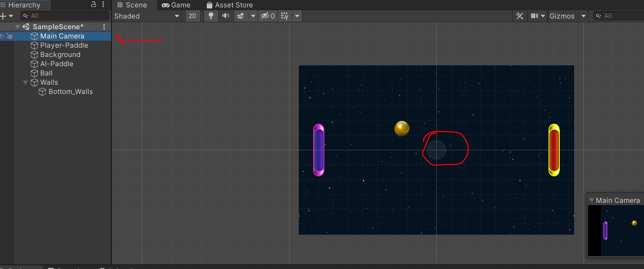Open the Asset Store tab
The width and height of the screenshot is (644, 269).
tap(230, 5)
